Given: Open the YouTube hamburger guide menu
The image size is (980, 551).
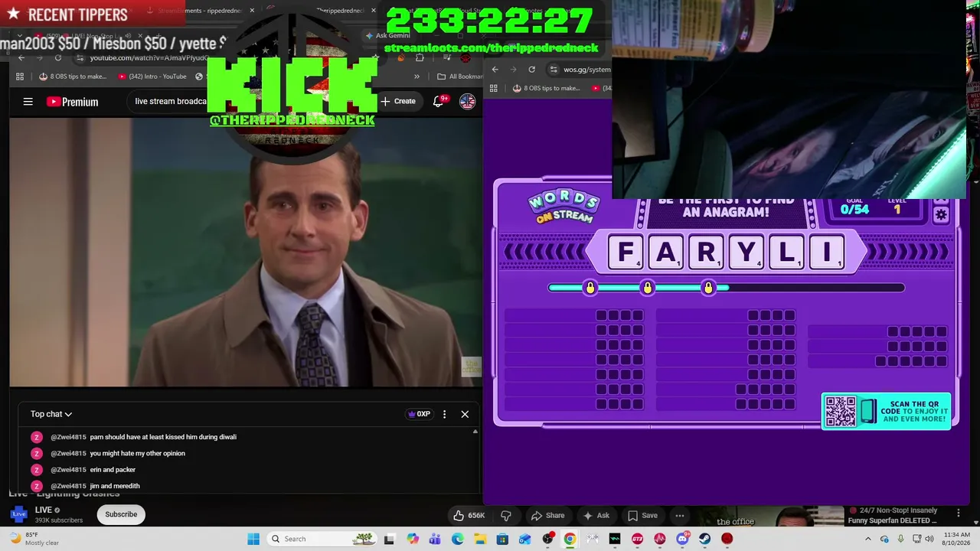Looking at the screenshot, I should tap(28, 101).
